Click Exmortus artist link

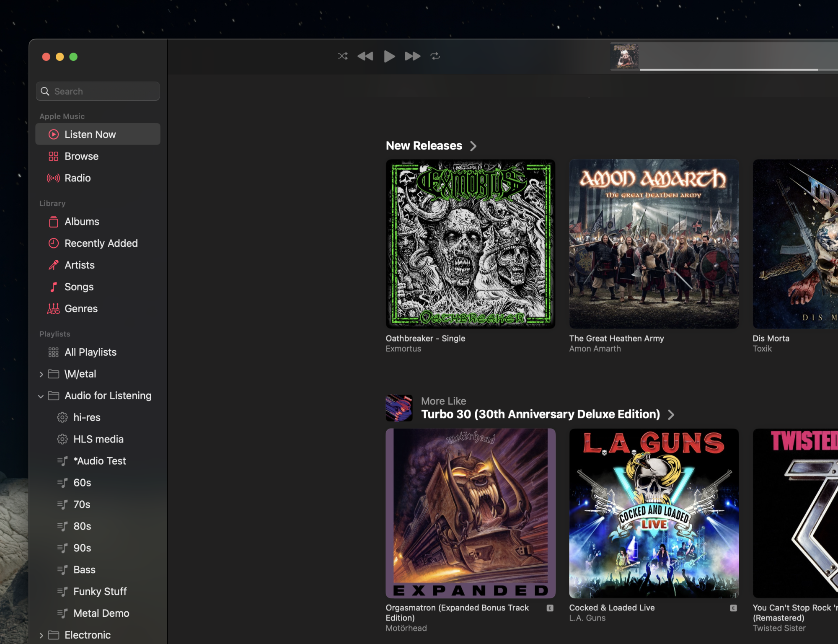[403, 349]
